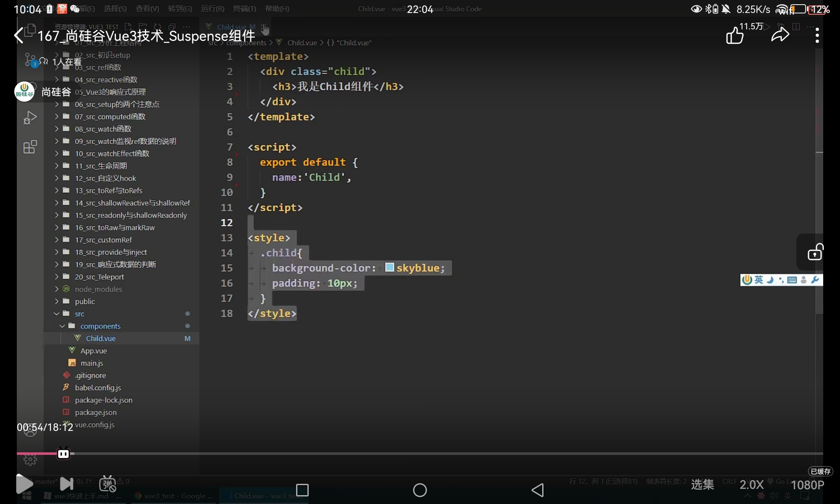Image resolution: width=840 pixels, height=504 pixels.
Task: Expand the 20_src_Teleport folder
Action: [99, 277]
